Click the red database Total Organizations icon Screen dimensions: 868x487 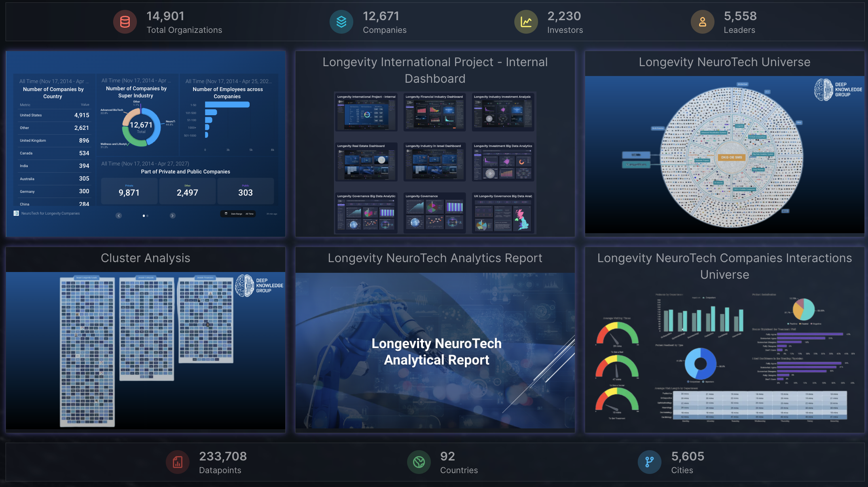[x=125, y=22]
